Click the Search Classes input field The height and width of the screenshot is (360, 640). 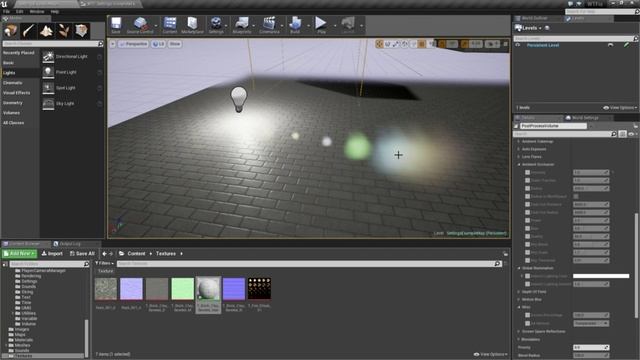click(53, 43)
